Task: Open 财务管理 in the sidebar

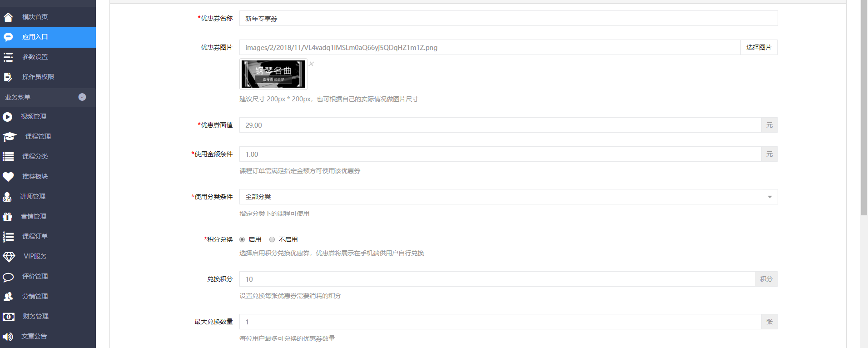Action: 48,317
